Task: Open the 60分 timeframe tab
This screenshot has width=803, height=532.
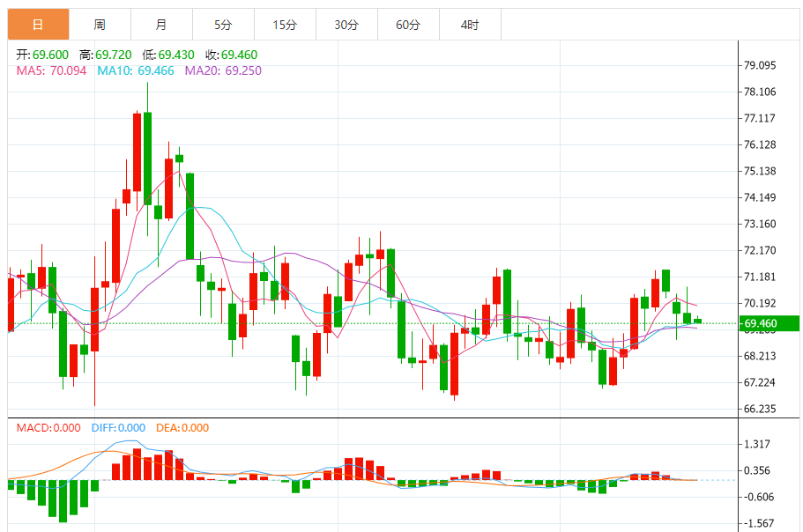Action: 408,25
